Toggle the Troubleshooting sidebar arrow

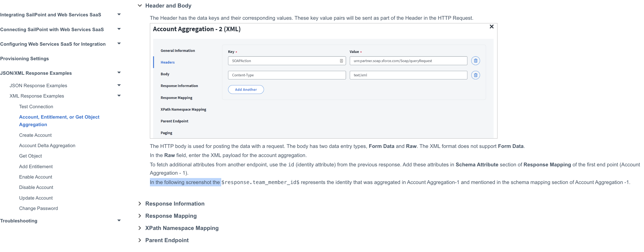point(119,221)
